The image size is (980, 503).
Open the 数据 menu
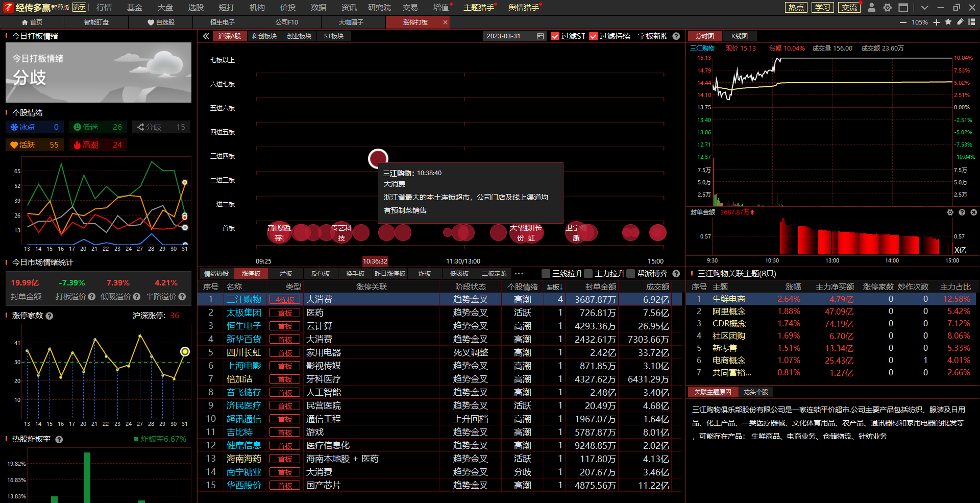point(318,7)
